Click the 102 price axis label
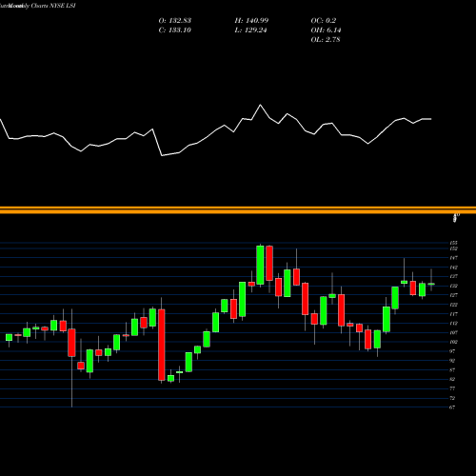The width and height of the screenshot is (476, 476). 453,342
